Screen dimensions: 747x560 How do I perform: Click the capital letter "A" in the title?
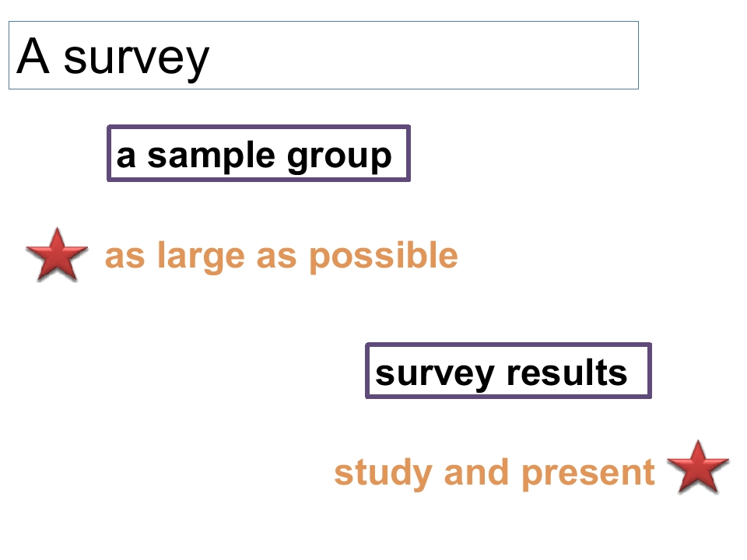(33, 56)
